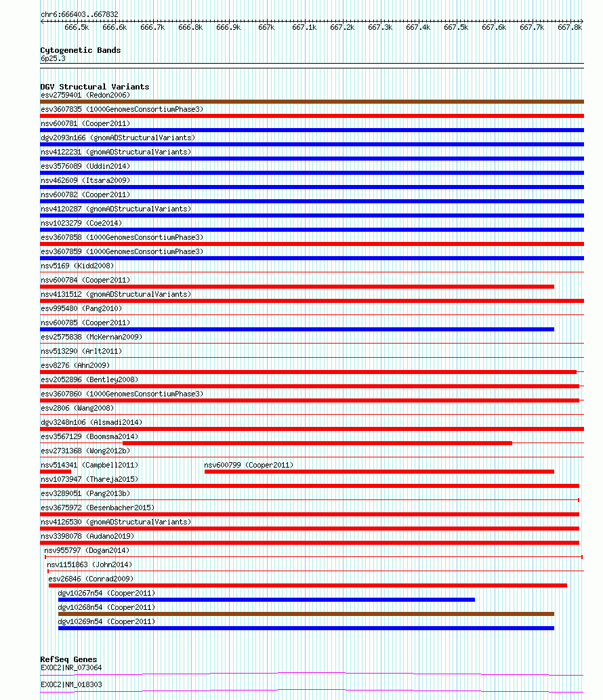
Task: Click the 666.5k ruler tick label
Action: coord(77,27)
